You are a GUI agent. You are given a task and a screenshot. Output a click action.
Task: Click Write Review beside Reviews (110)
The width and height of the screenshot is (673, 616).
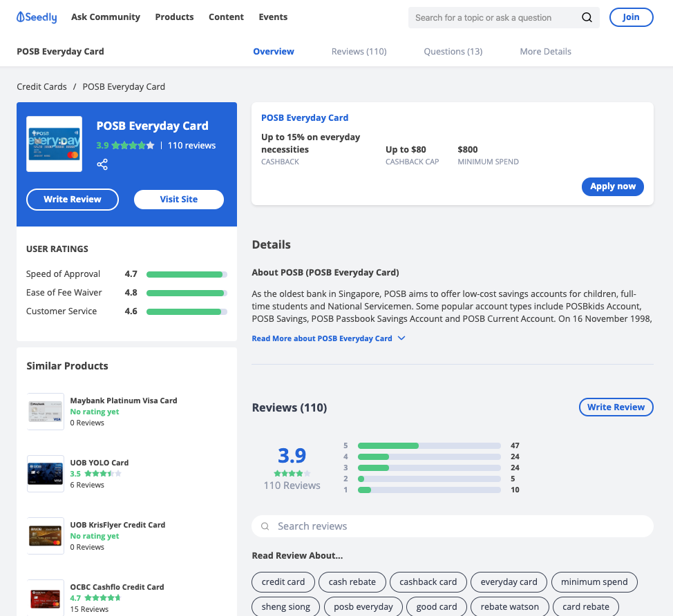(616, 407)
